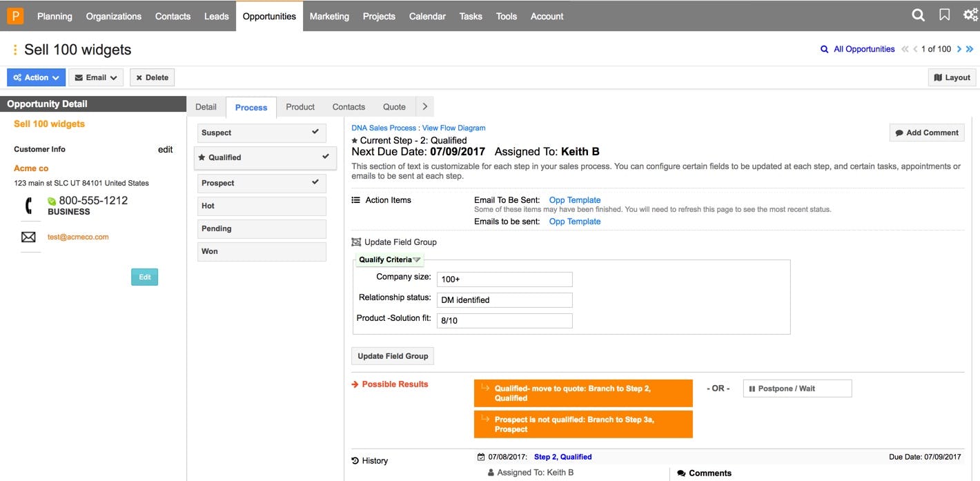The image size is (980, 481).
Task: Click the orange P logo icon
Action: click(15, 16)
